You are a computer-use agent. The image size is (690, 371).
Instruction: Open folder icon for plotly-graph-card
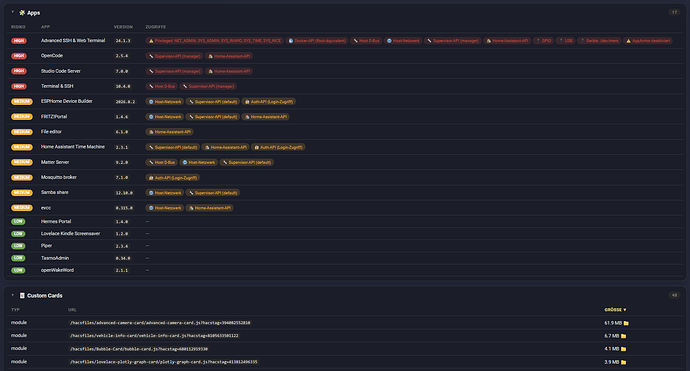pyautogui.click(x=624, y=362)
